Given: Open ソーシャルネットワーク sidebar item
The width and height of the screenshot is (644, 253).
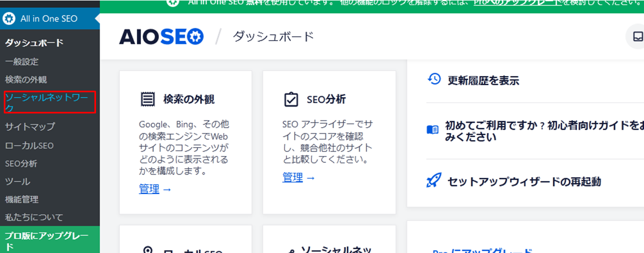Looking at the screenshot, I should coord(49,102).
